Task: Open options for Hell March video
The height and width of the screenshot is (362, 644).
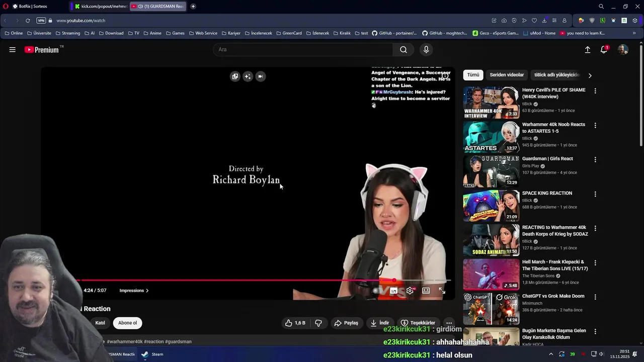Action: [x=595, y=262]
